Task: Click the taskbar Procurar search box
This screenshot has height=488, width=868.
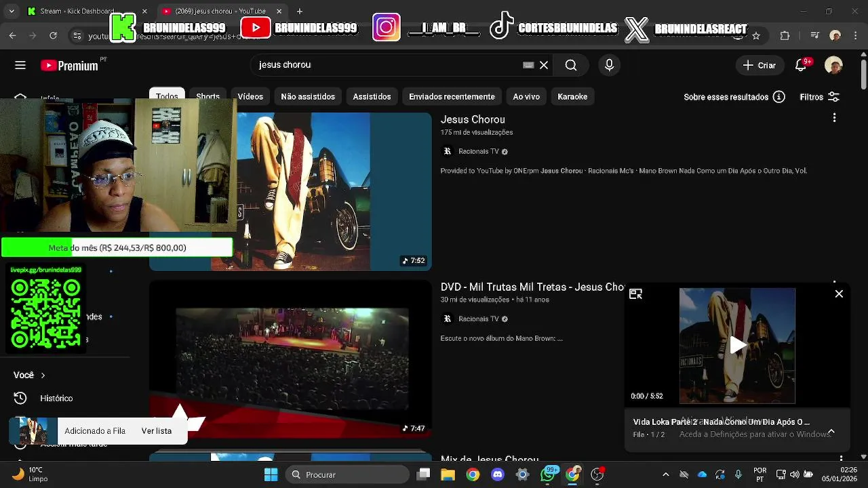Action: pos(348,474)
